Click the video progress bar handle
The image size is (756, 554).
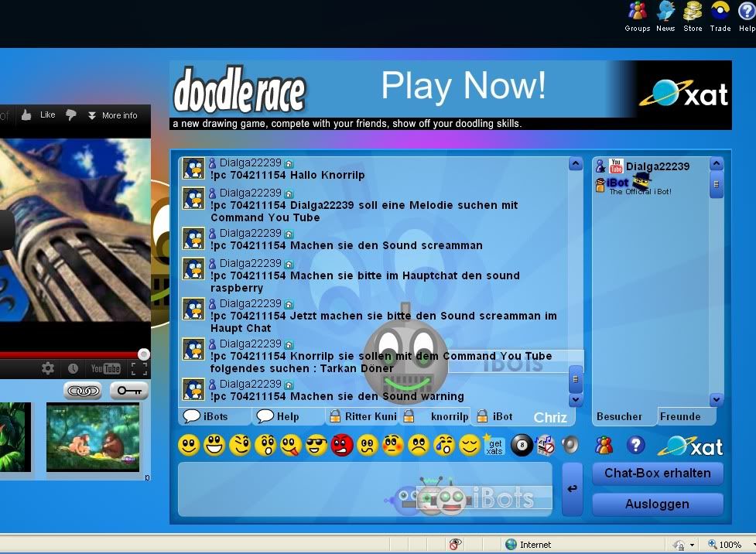tap(144, 354)
